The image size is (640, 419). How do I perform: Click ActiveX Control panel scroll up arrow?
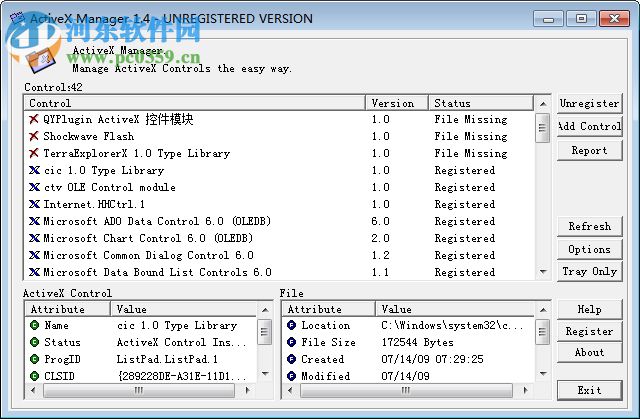tap(265, 310)
